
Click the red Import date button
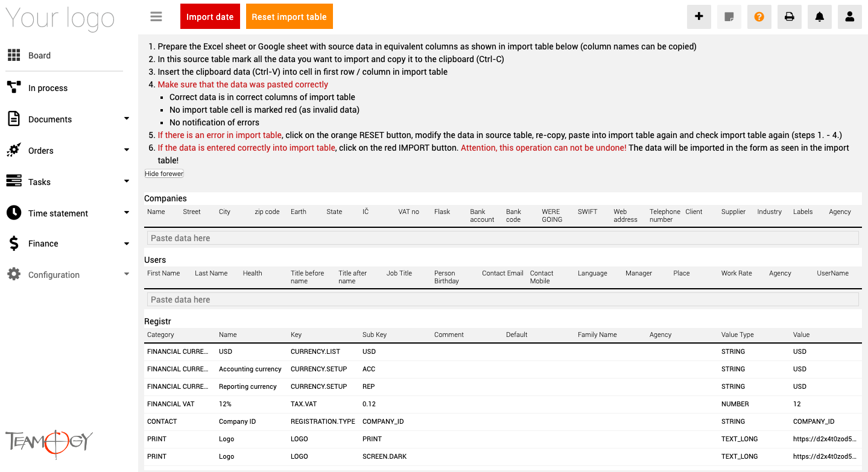coord(210,17)
